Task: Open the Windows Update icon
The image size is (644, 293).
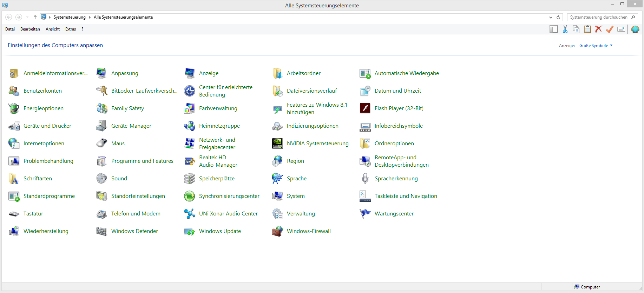Action: [189, 231]
